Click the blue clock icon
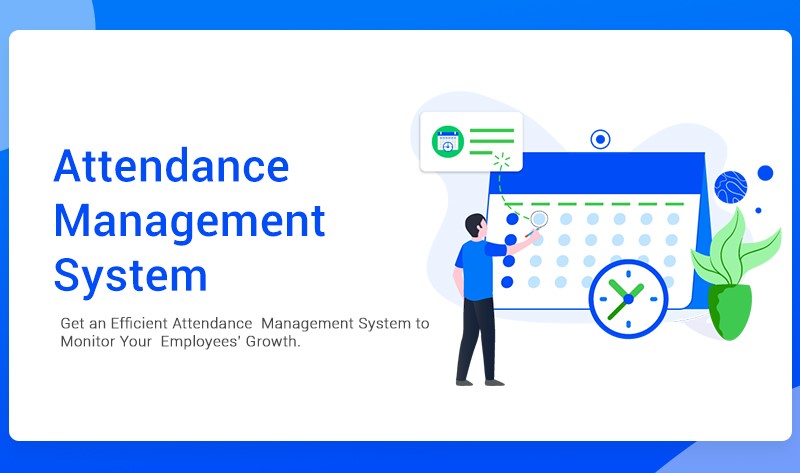800x473 pixels. (627, 299)
